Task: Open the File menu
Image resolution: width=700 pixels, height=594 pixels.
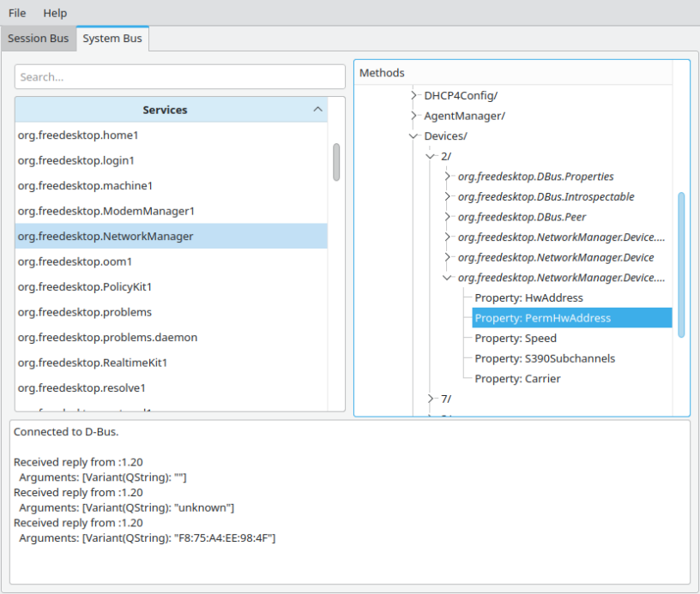Action: pos(17,13)
